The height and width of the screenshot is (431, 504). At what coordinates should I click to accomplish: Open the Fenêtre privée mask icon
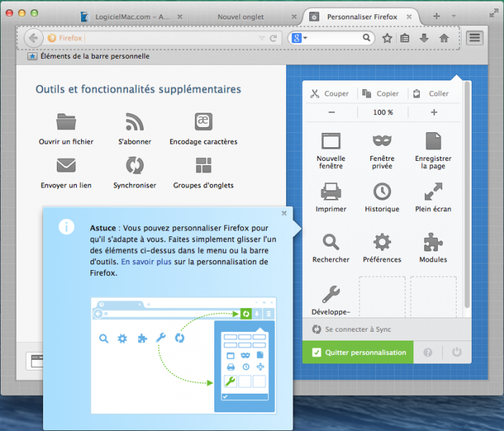tap(382, 140)
